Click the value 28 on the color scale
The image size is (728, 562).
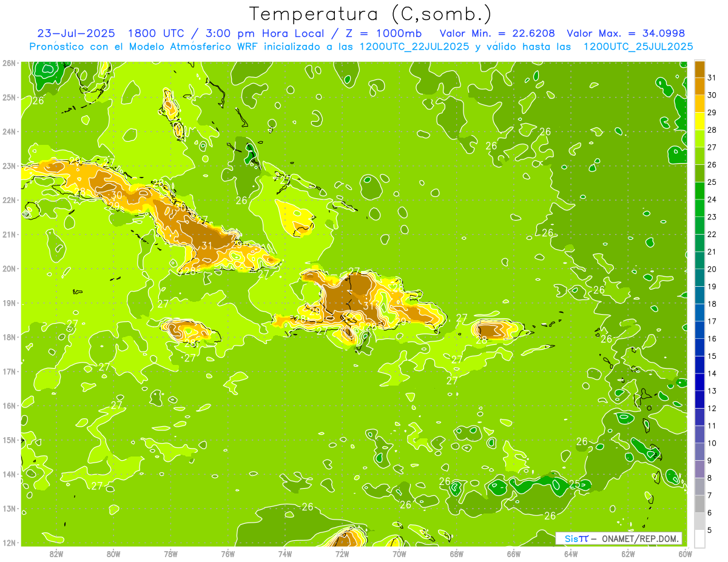(712, 130)
